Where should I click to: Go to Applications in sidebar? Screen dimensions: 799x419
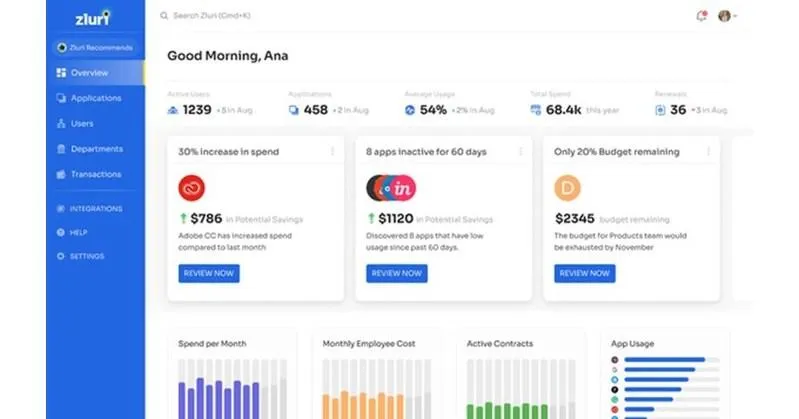tap(95, 98)
